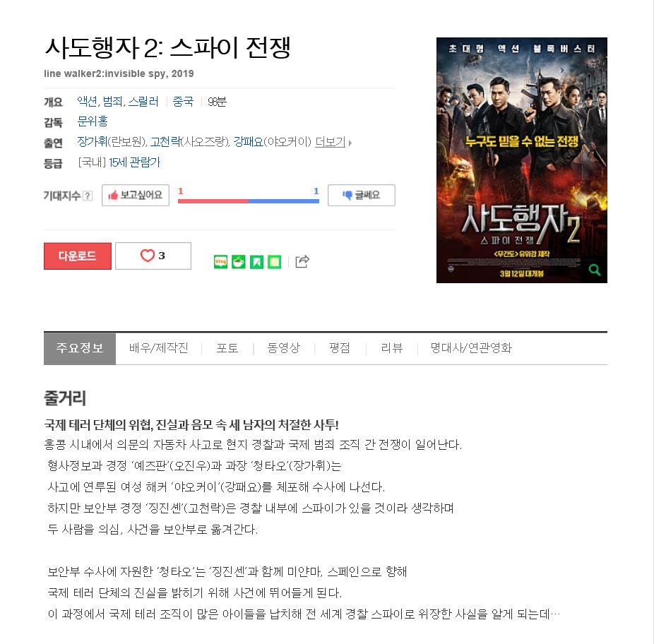Click the red-blue expectation ratio bar

(x=249, y=201)
